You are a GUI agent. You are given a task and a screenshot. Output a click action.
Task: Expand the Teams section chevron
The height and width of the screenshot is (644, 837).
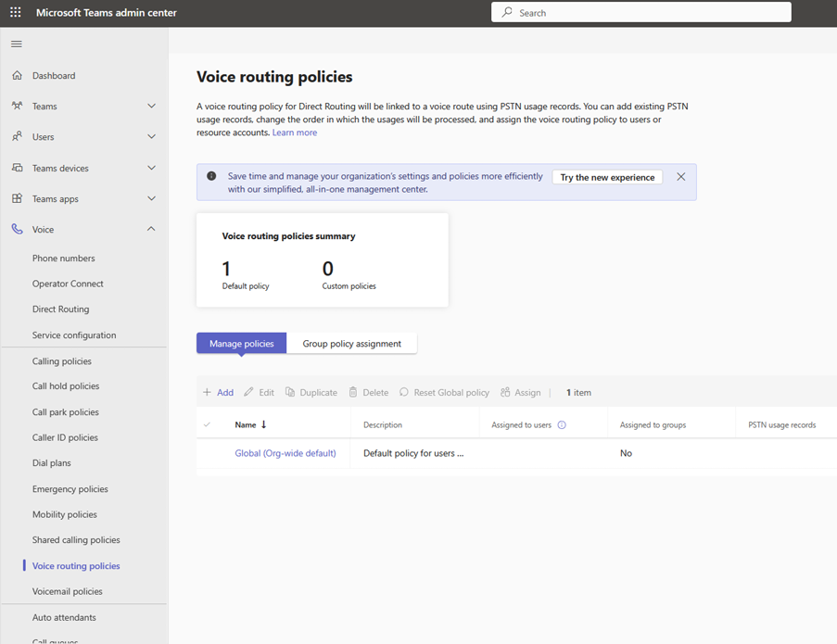152,106
